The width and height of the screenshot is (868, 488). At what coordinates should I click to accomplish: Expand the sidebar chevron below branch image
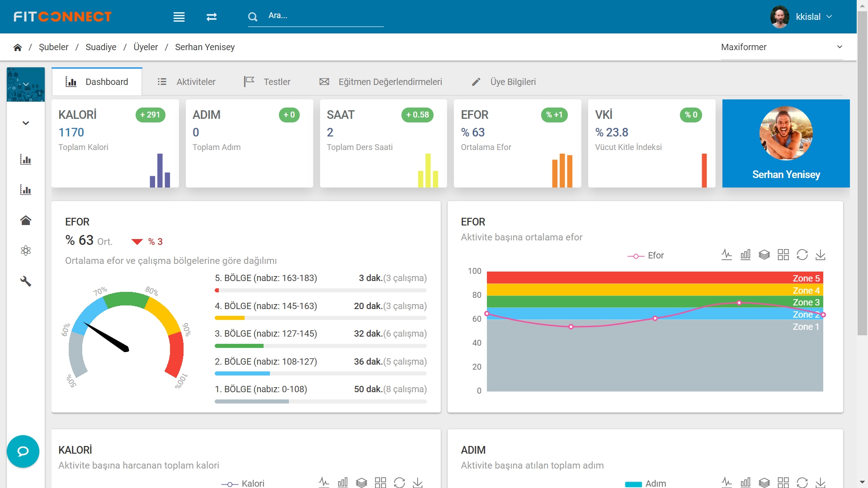pyautogui.click(x=26, y=123)
